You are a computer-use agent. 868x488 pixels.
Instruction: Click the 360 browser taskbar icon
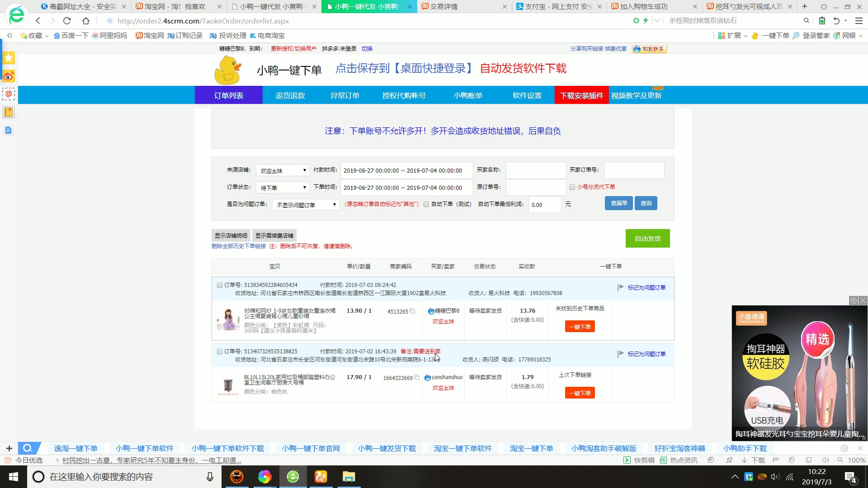pyautogui.click(x=293, y=477)
